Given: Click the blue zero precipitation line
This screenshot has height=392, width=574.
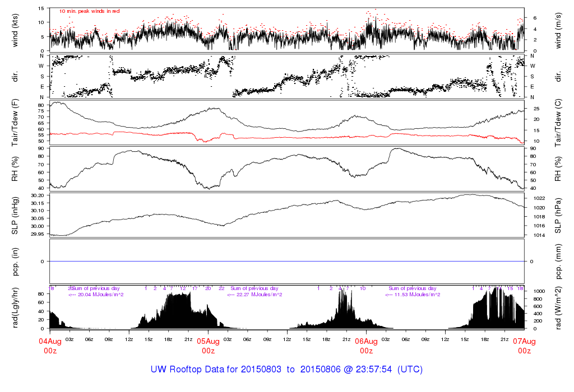Looking at the screenshot, I should [x=287, y=262].
